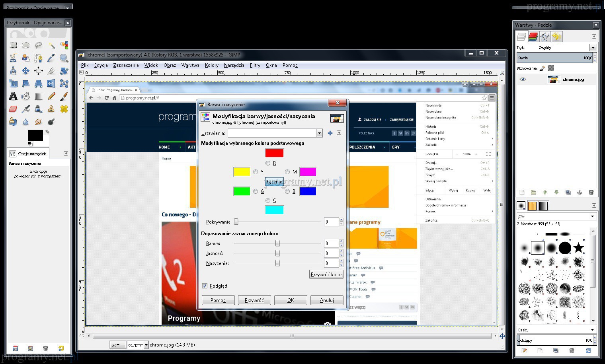Image resolution: width=605 pixels, height=364 pixels.
Task: Pick the Eraser tool
Action: [x=13, y=109]
